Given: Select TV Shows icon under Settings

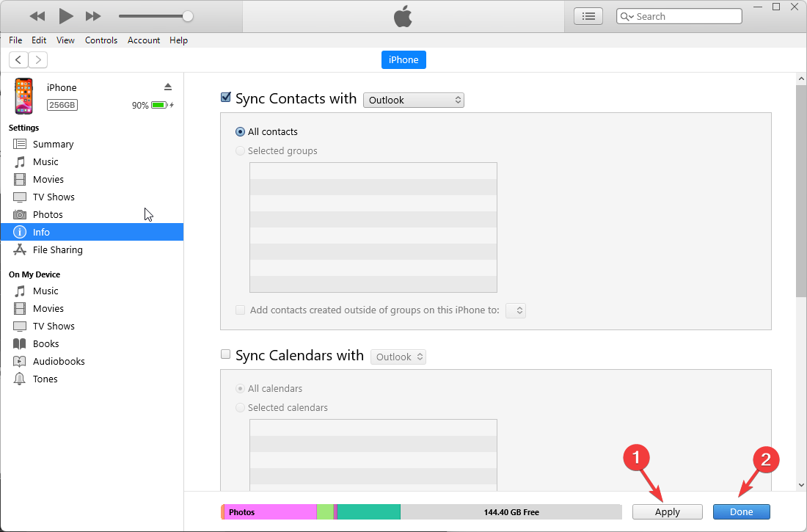Looking at the screenshot, I should (20, 197).
